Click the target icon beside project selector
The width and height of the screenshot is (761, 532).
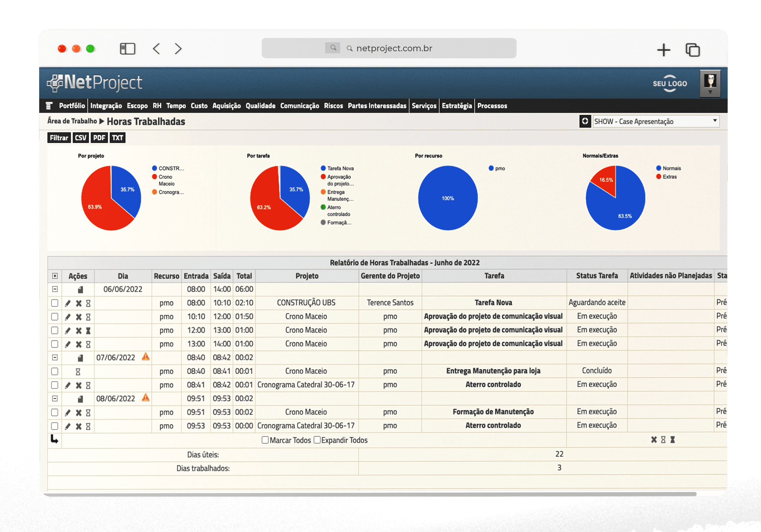pyautogui.click(x=585, y=121)
